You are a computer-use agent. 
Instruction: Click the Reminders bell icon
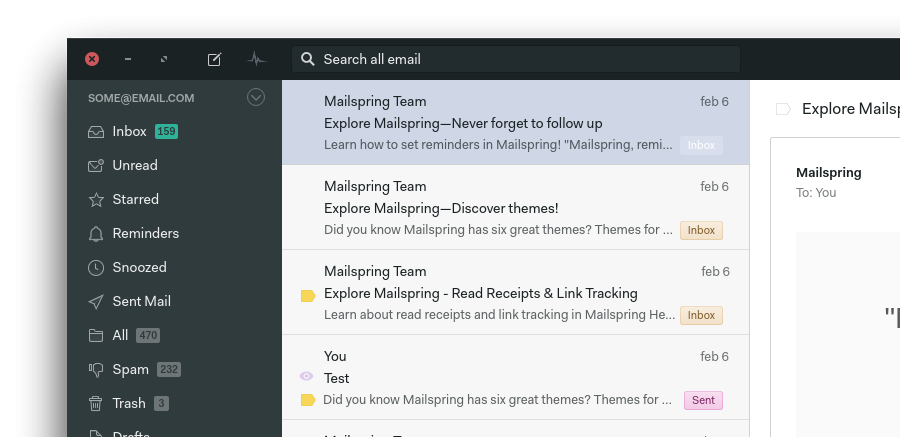click(x=96, y=234)
